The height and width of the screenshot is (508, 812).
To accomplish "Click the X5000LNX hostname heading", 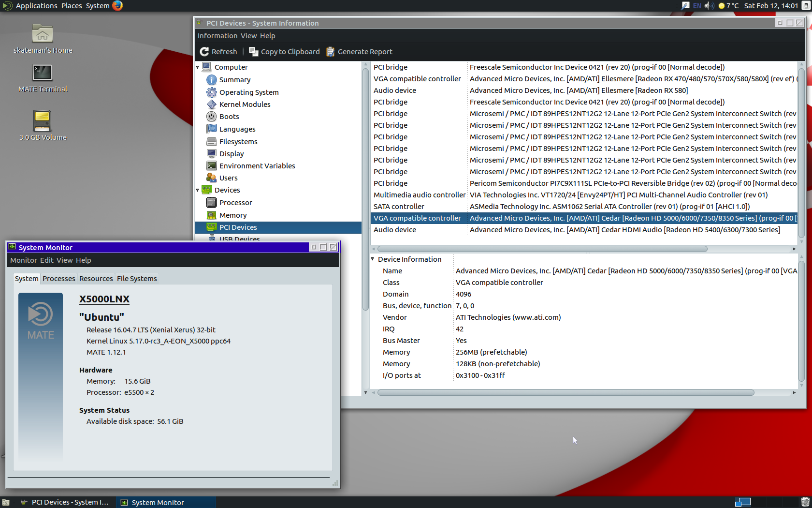I will click(104, 299).
